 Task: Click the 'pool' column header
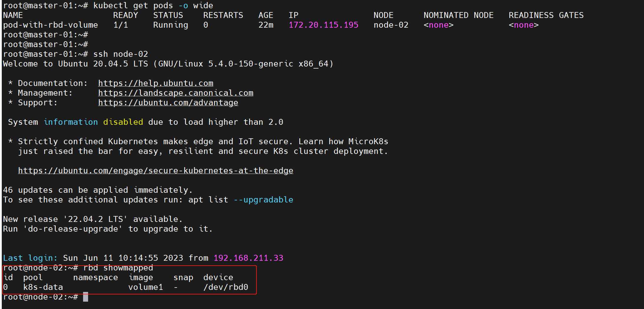[33, 278]
